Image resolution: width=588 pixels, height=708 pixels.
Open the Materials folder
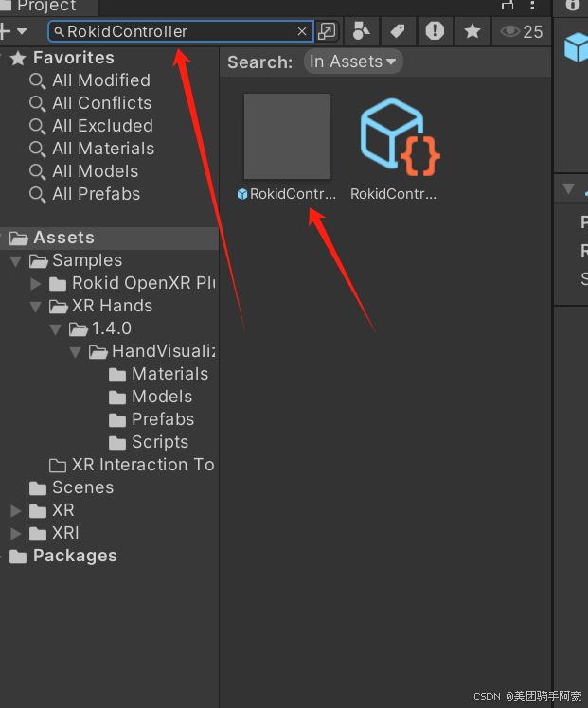pos(169,374)
